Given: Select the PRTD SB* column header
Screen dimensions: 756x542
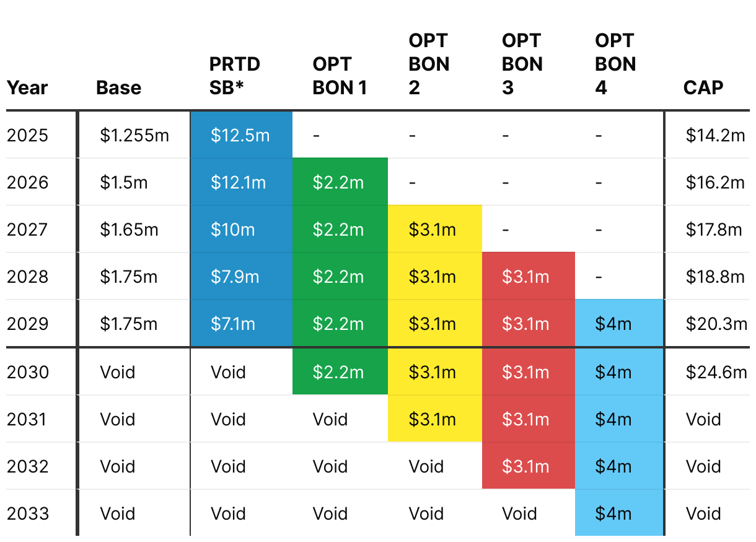Looking at the screenshot, I should point(234,76).
